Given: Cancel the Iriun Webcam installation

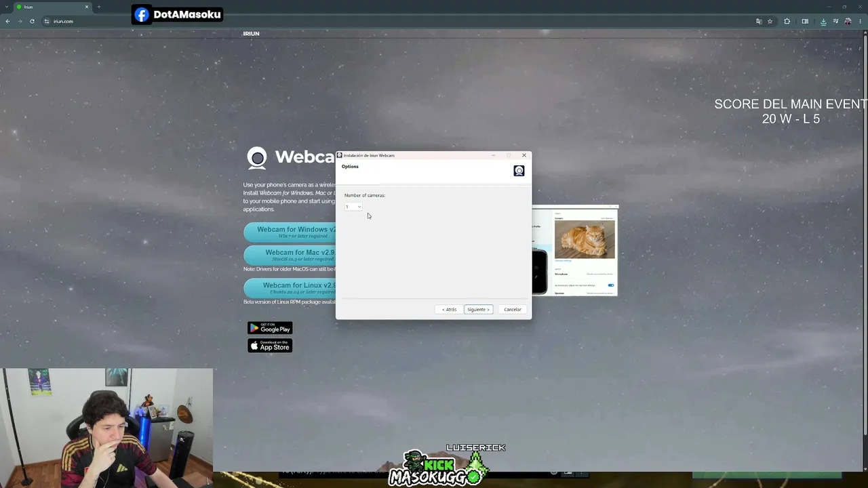Looking at the screenshot, I should (x=513, y=310).
